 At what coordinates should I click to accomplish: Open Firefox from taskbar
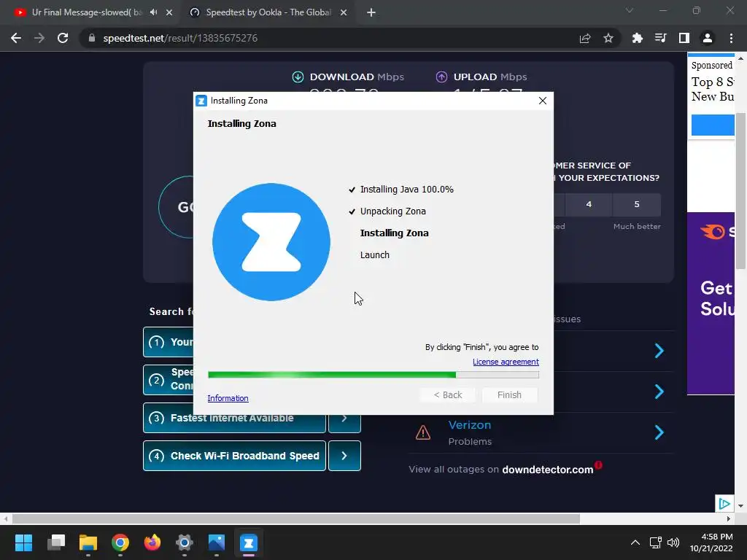pyautogui.click(x=152, y=542)
